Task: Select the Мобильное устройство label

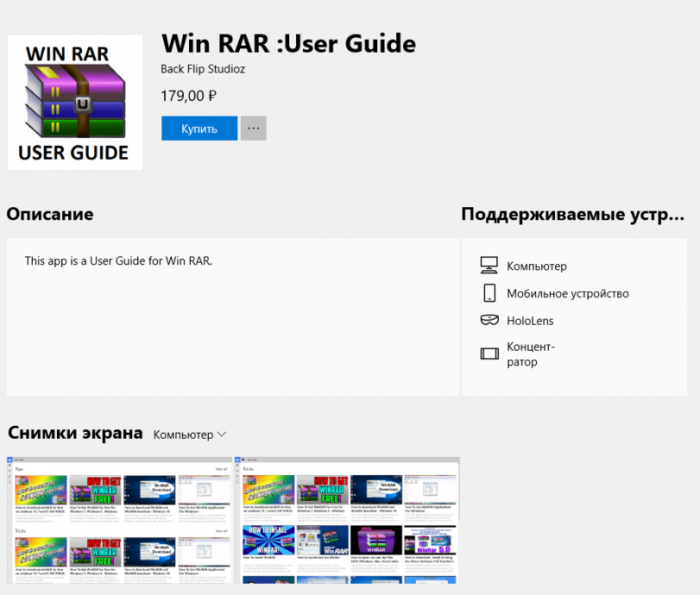Action: click(x=567, y=294)
